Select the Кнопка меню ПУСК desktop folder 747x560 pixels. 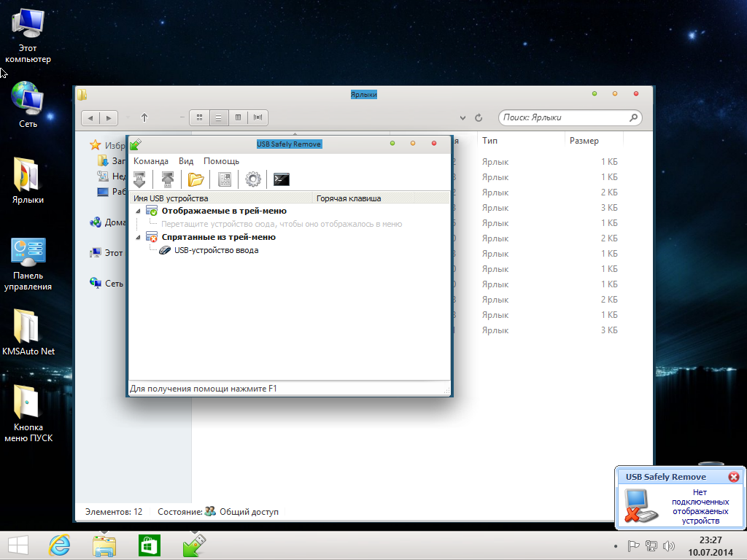[28, 413]
